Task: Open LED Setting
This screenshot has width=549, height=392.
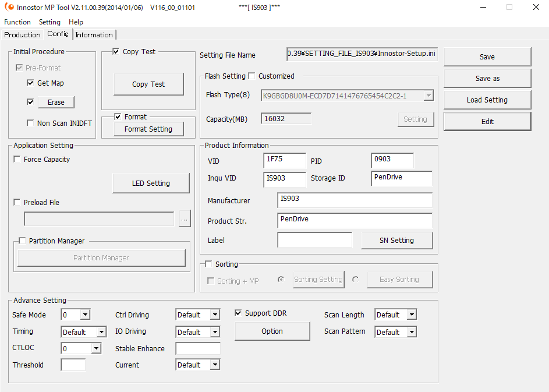Action: pyautogui.click(x=151, y=183)
